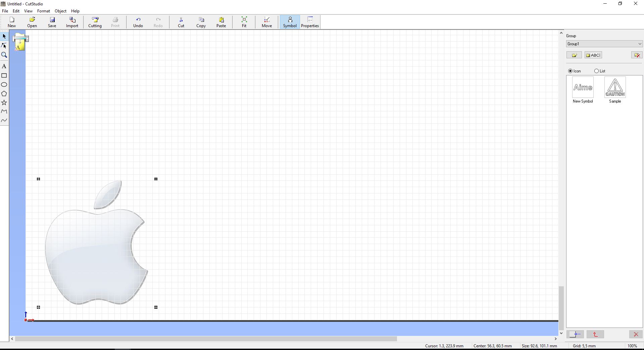Expand the Group1 dropdown
The width and height of the screenshot is (644, 350).
pos(604,44)
